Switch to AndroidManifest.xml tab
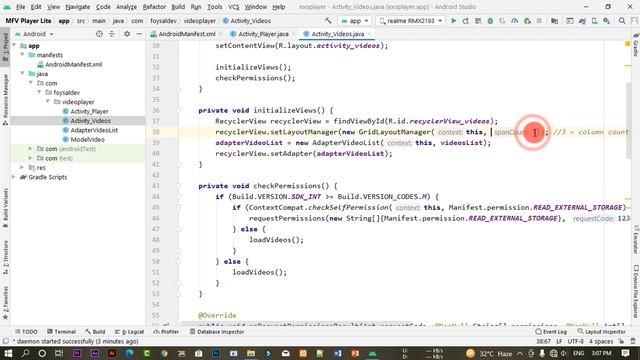 187,34
